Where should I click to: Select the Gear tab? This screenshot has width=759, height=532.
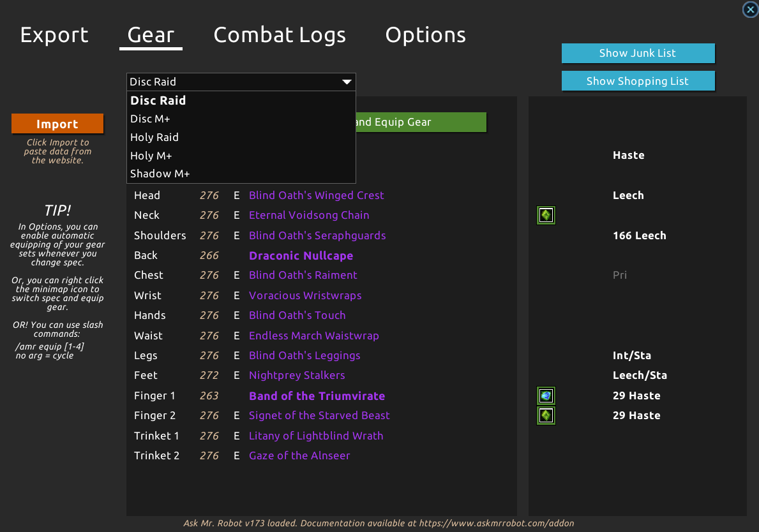click(x=151, y=35)
